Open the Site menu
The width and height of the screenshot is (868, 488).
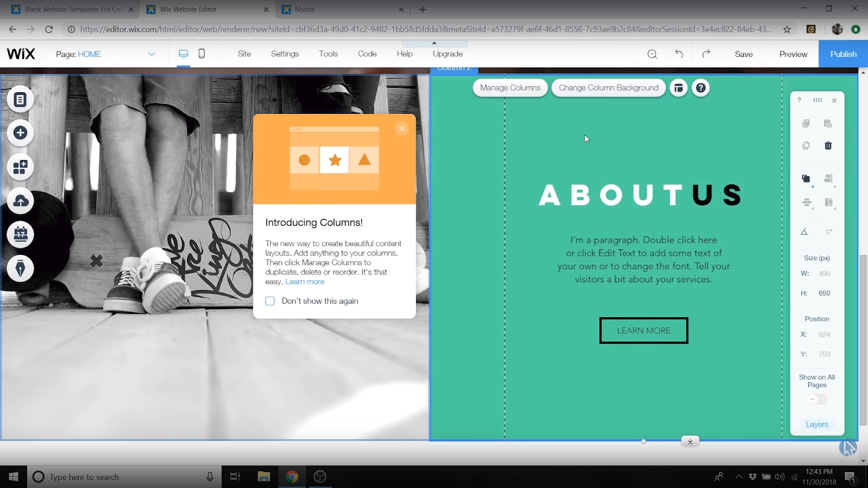244,54
